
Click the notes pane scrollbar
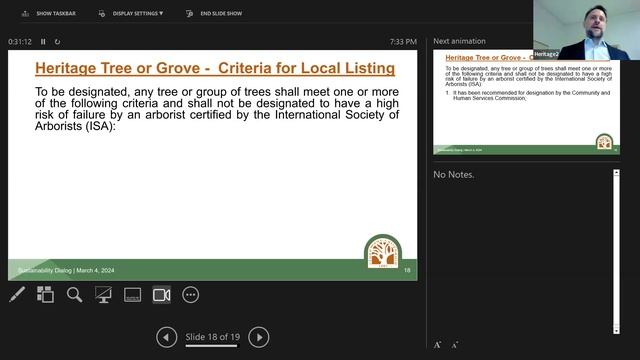pyautogui.click(x=616, y=251)
